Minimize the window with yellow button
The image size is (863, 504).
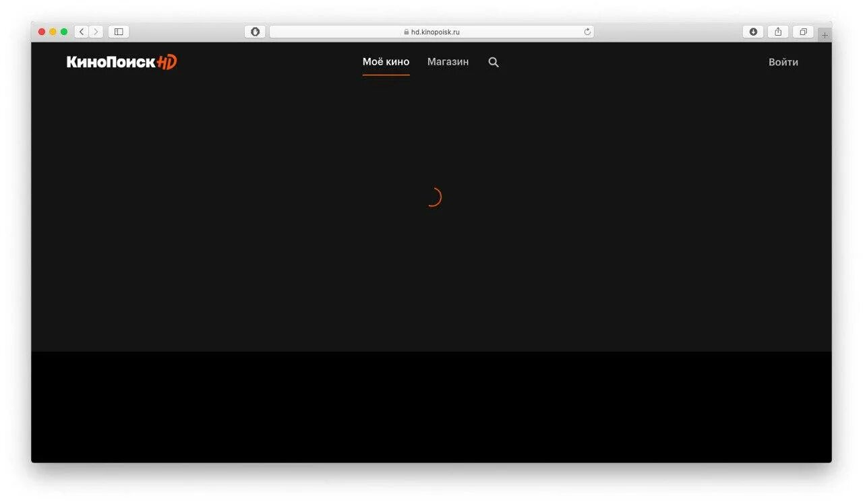click(x=53, y=32)
